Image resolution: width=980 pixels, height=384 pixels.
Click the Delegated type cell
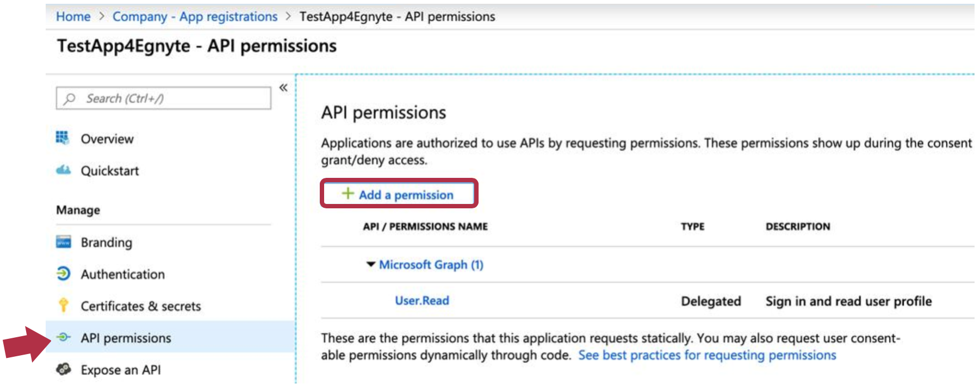pos(711,301)
